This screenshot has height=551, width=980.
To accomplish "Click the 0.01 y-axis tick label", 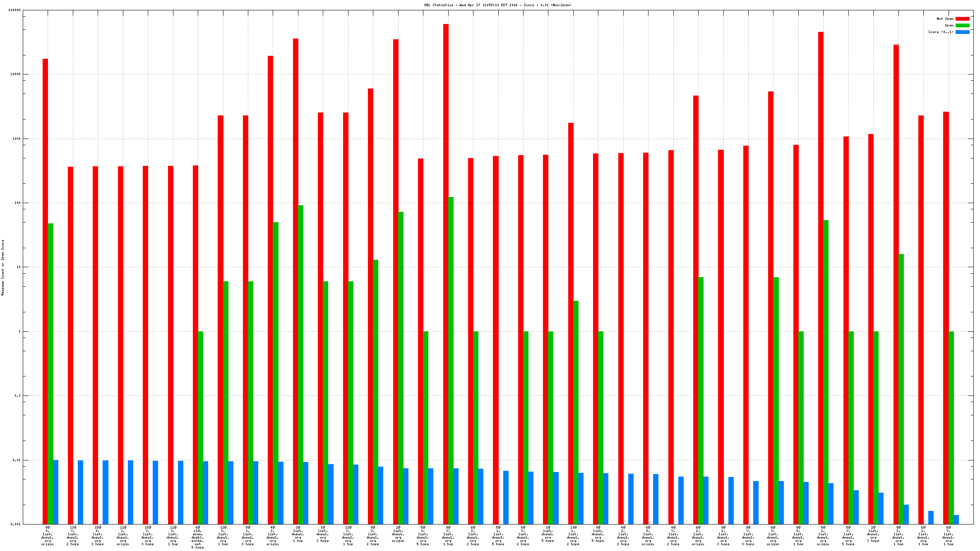I will 17,460.
